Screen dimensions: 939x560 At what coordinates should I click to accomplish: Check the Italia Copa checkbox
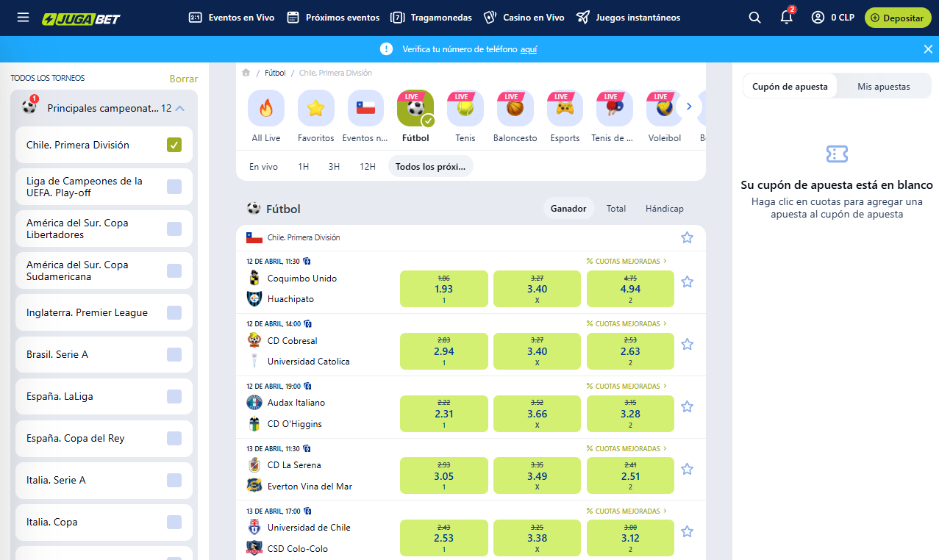pos(174,522)
